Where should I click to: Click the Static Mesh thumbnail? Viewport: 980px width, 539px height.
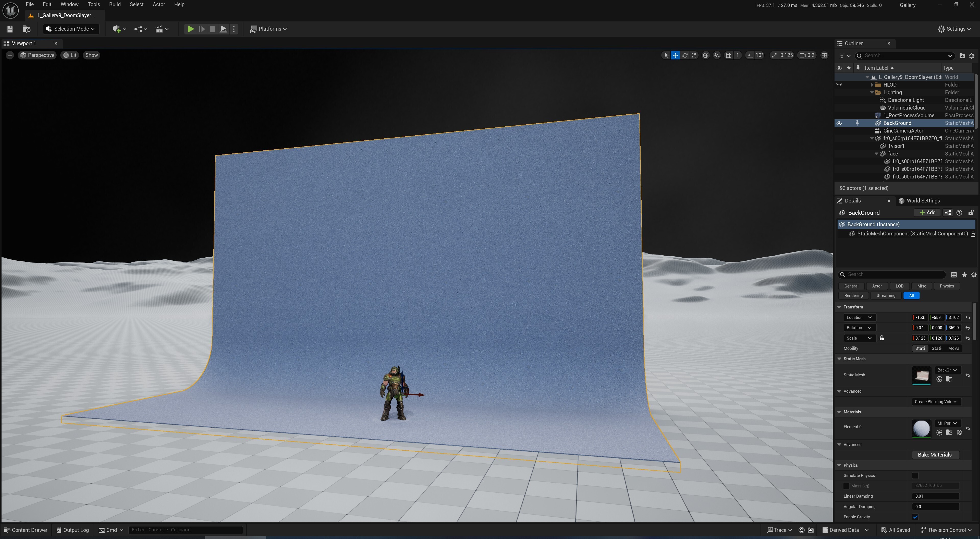tap(921, 375)
